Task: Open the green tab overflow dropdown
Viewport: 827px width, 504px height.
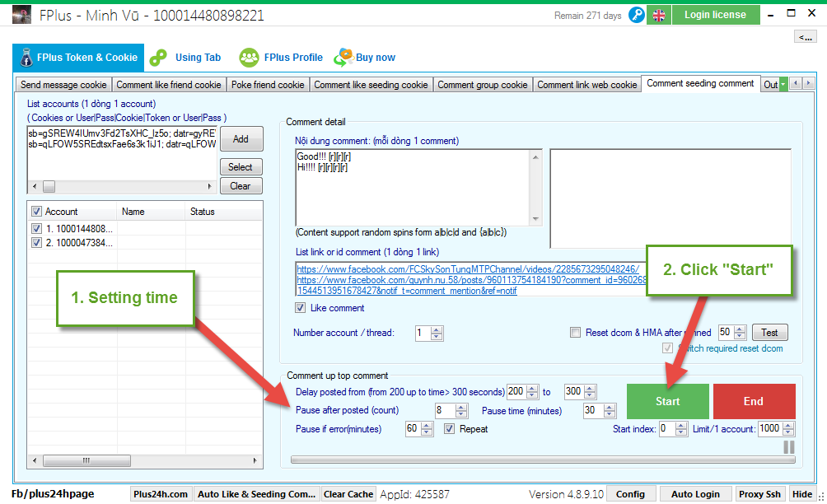Action: tap(783, 84)
